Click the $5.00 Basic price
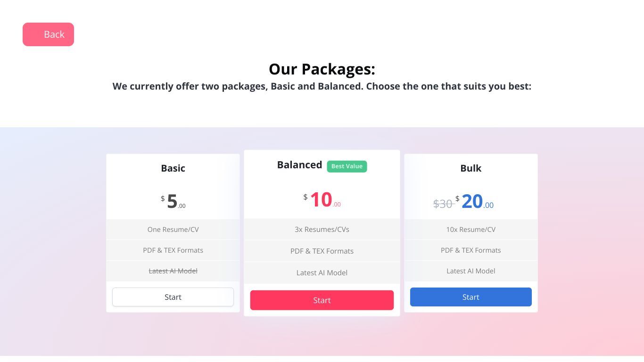 pos(173,201)
